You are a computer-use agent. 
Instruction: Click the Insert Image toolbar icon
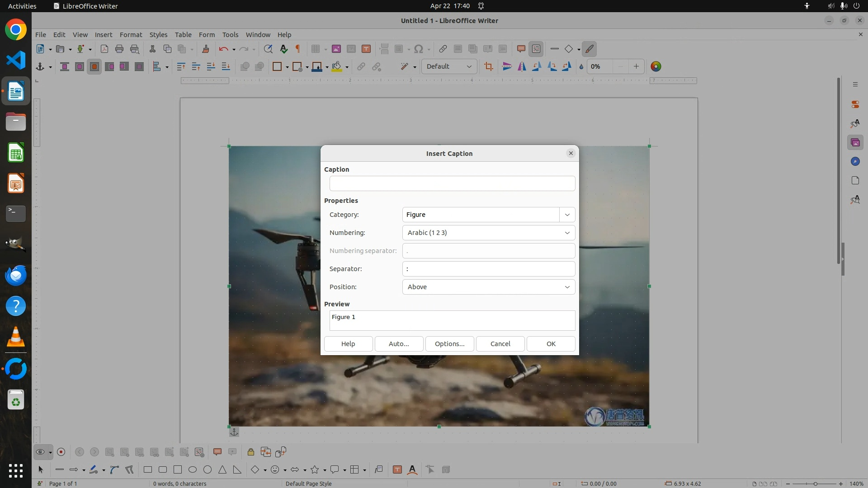pos(336,49)
